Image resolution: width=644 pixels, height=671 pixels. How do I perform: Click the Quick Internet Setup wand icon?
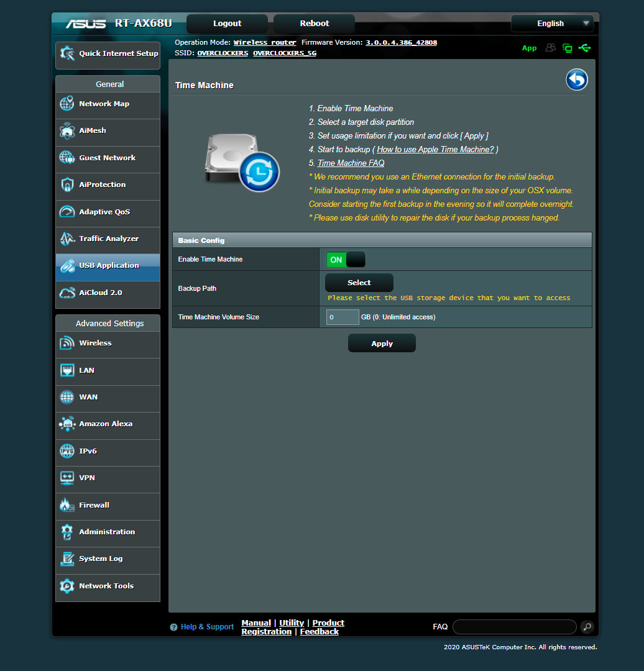coord(67,53)
